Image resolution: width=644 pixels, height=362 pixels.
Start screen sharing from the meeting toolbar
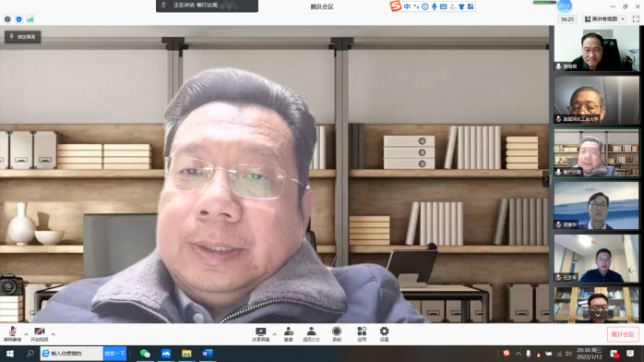tap(261, 334)
